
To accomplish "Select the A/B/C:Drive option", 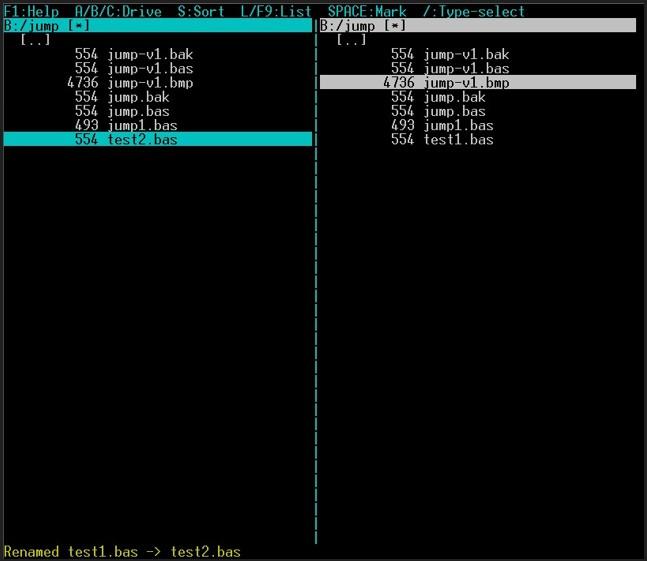I will click(x=118, y=11).
